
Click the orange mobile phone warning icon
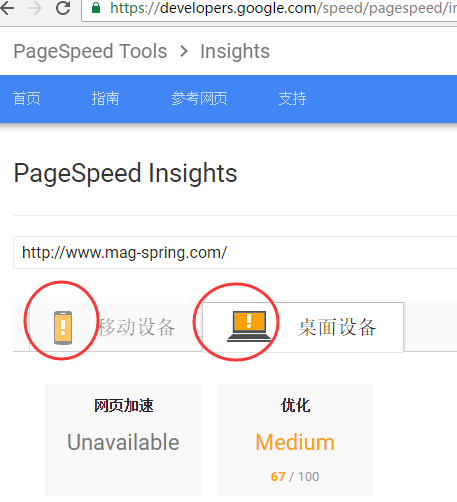click(x=63, y=328)
